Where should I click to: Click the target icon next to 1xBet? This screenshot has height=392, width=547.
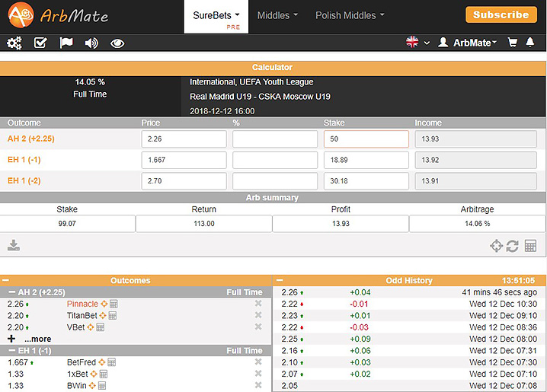click(x=94, y=374)
